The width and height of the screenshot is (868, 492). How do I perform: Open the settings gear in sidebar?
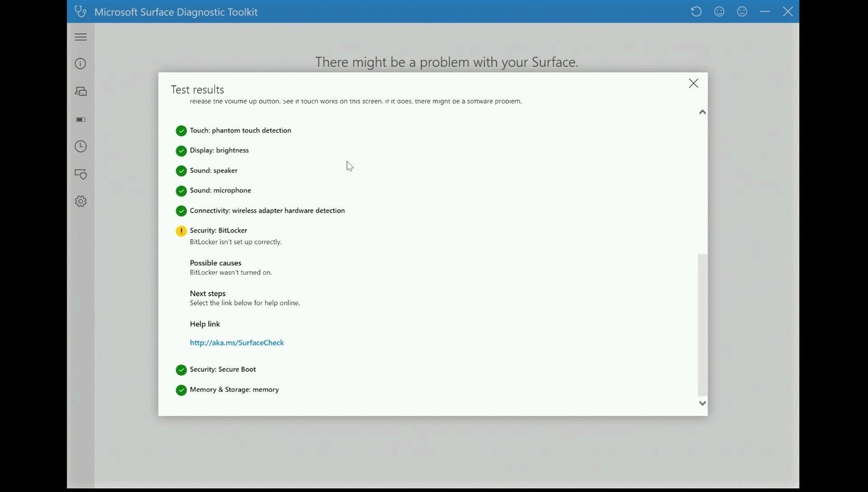coord(81,201)
